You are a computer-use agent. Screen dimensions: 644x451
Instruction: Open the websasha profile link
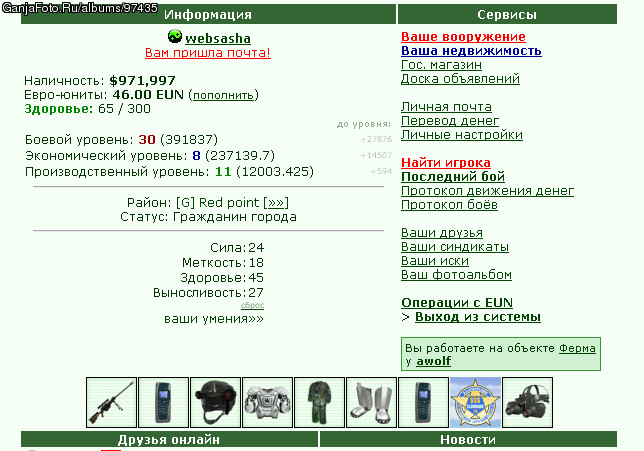coord(218,38)
